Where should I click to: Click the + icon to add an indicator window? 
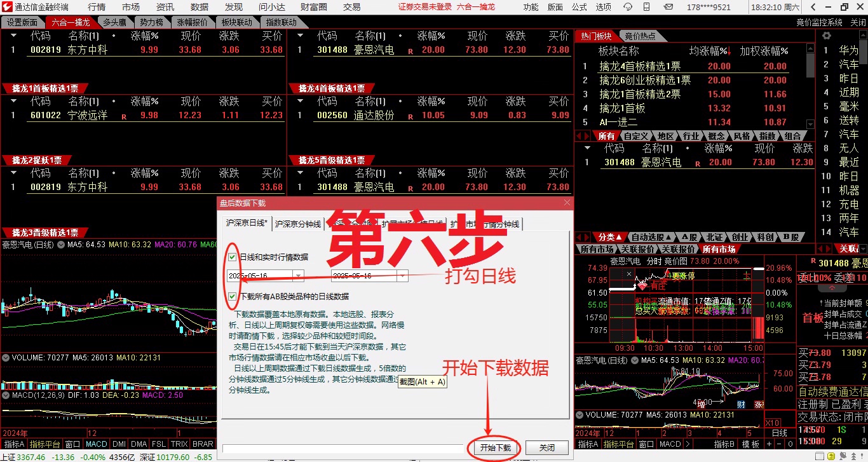point(769,443)
